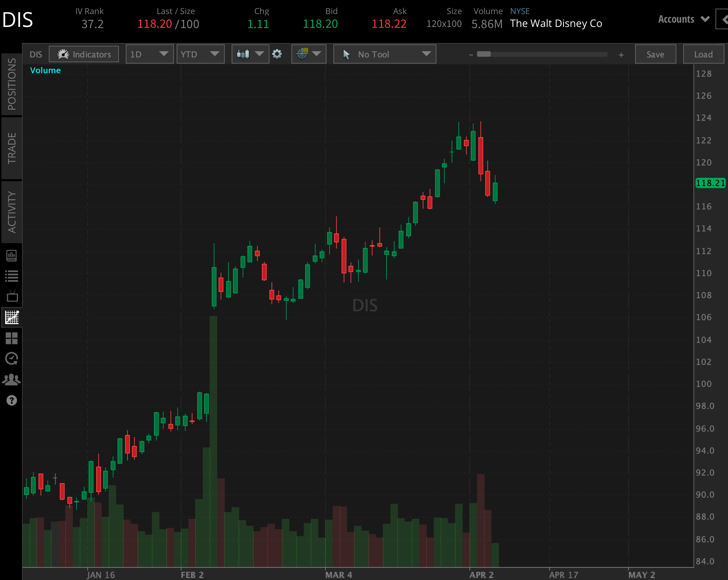Open the watchlist book icon
728x580 pixels.
12,256
